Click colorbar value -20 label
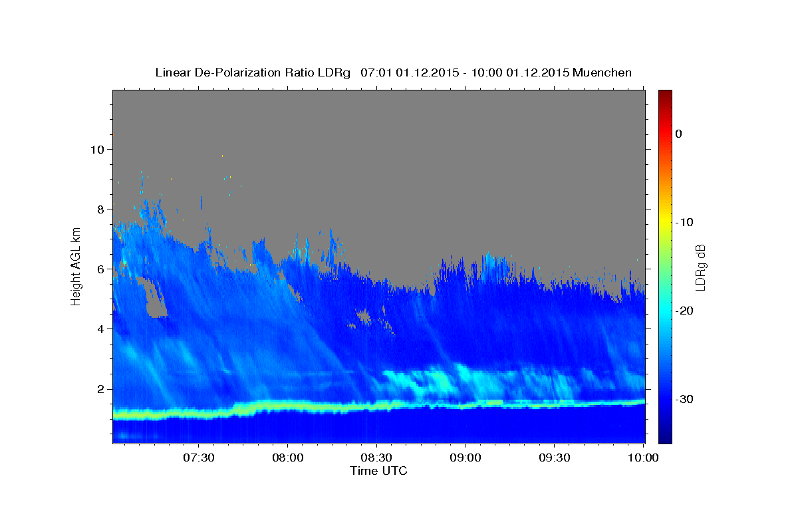 coord(684,311)
